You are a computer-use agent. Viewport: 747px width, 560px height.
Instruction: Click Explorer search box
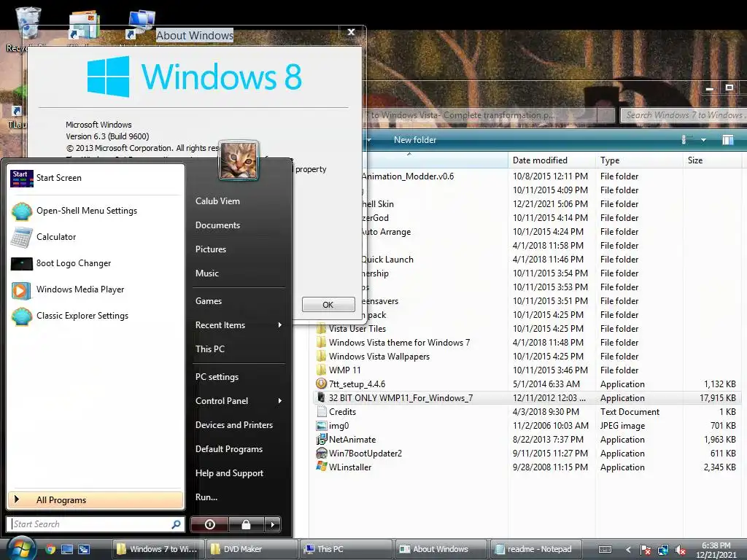click(x=684, y=115)
